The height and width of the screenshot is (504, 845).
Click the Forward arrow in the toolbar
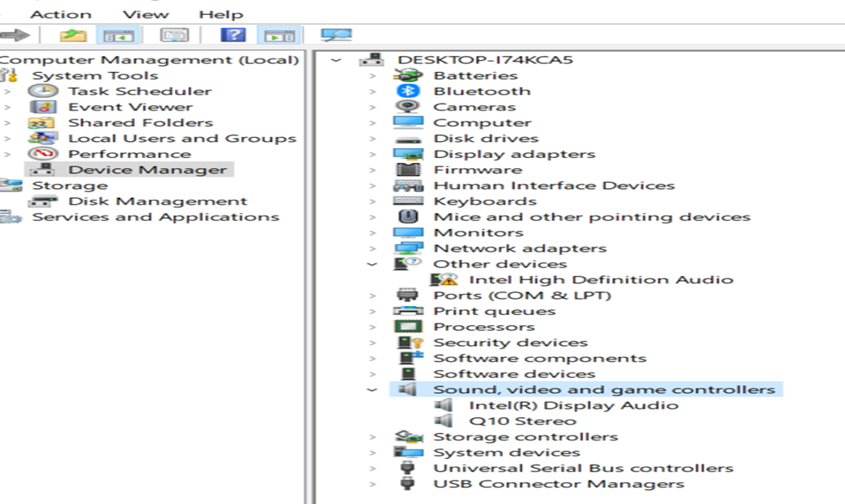coord(15,35)
